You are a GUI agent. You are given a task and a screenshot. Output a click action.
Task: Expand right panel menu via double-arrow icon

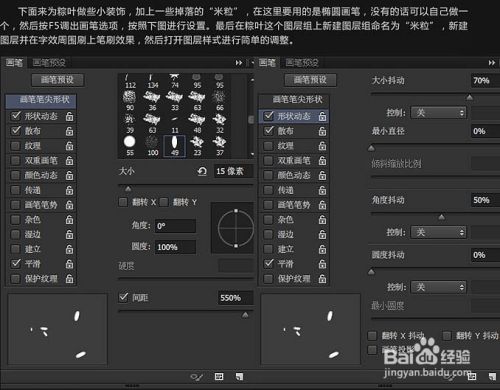492,63
